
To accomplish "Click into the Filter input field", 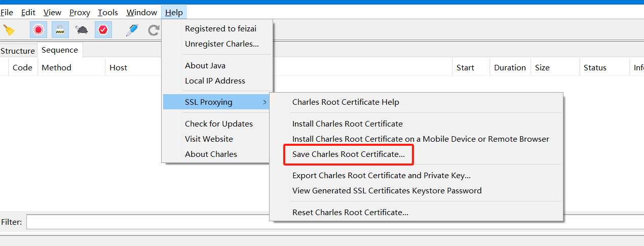I will pos(335,222).
